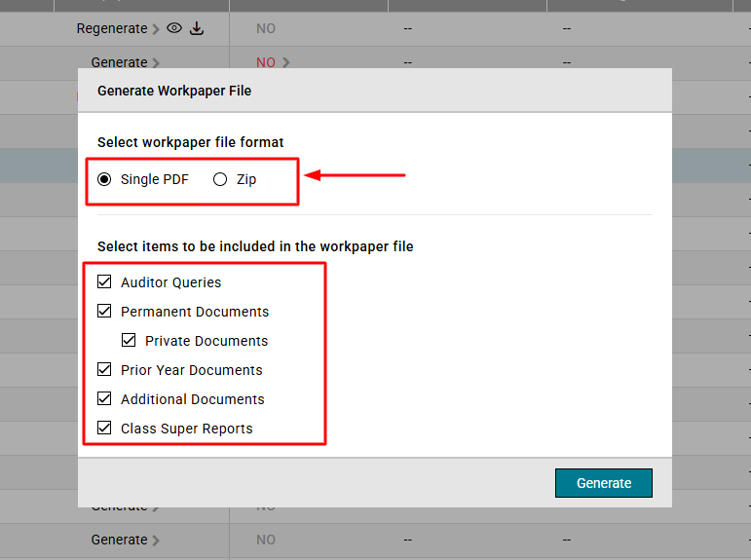The width and height of the screenshot is (751, 560).
Task: Toggle the Additional Documents checkbox
Action: click(x=104, y=399)
